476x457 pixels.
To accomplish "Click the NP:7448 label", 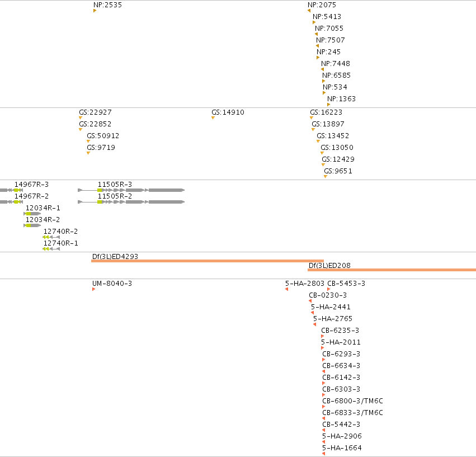I will pos(336,64).
